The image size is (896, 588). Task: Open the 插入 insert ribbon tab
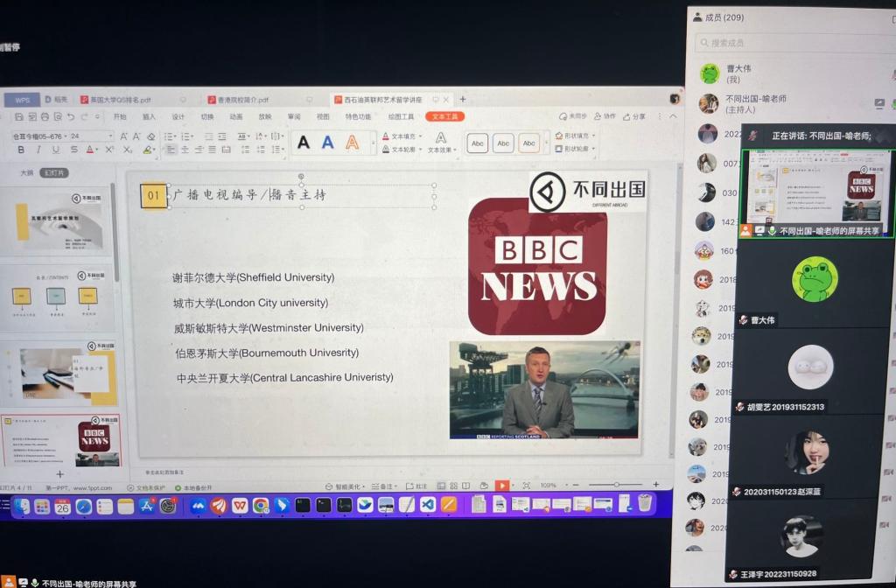149,116
